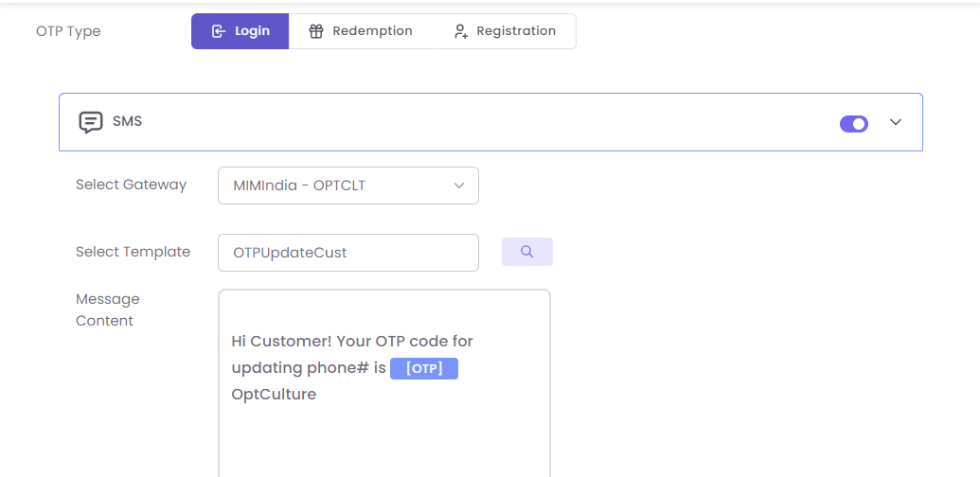Choose the Registration OTP type tab
980x477 pixels.
click(x=504, y=31)
